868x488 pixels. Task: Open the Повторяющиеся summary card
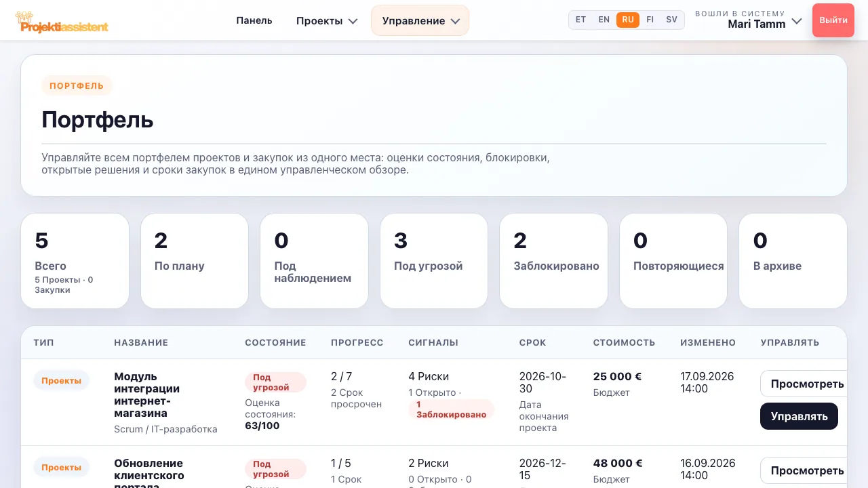(x=673, y=261)
